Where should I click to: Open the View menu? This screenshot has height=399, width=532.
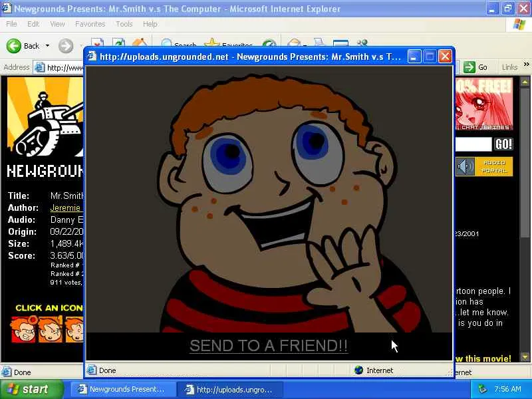[x=57, y=24]
